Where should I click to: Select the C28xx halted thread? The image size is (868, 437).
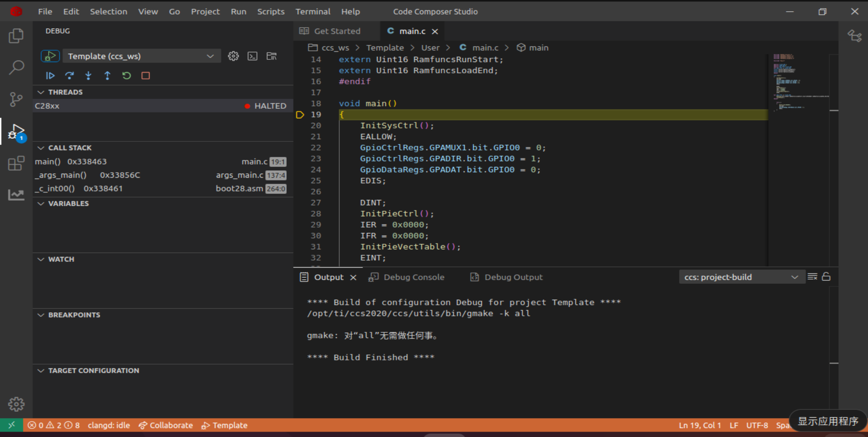coord(163,106)
